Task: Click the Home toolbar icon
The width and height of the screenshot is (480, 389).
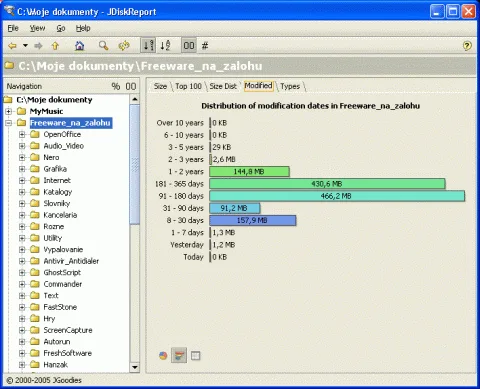Action: (x=79, y=46)
